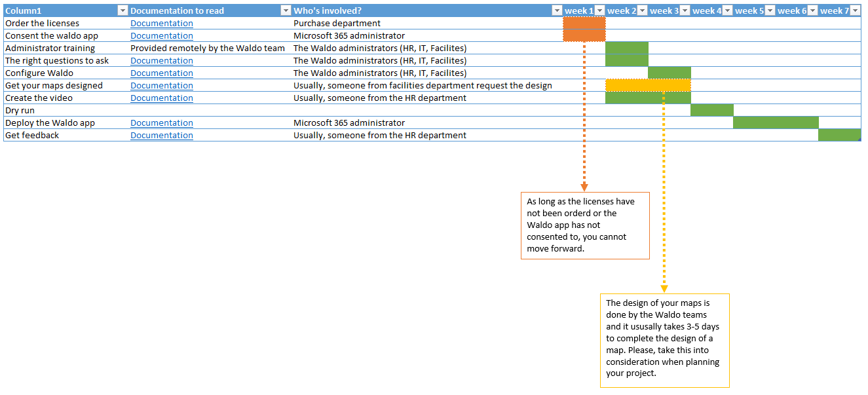The width and height of the screenshot is (868, 395).
Task: Click the week 3 filter arrow
Action: [685, 10]
